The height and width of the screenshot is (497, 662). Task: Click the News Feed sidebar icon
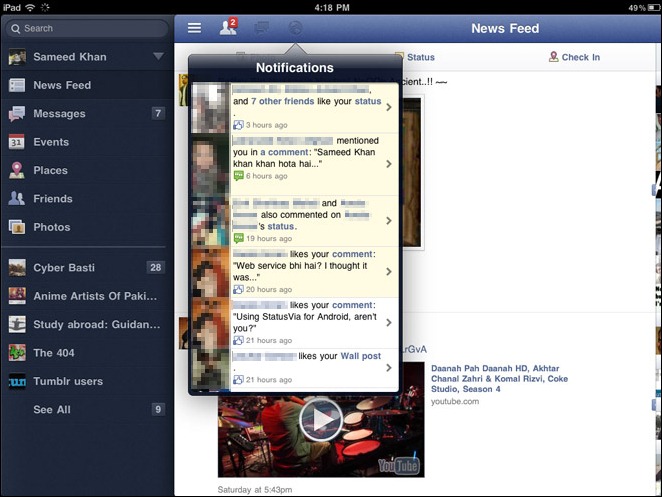tap(17, 85)
